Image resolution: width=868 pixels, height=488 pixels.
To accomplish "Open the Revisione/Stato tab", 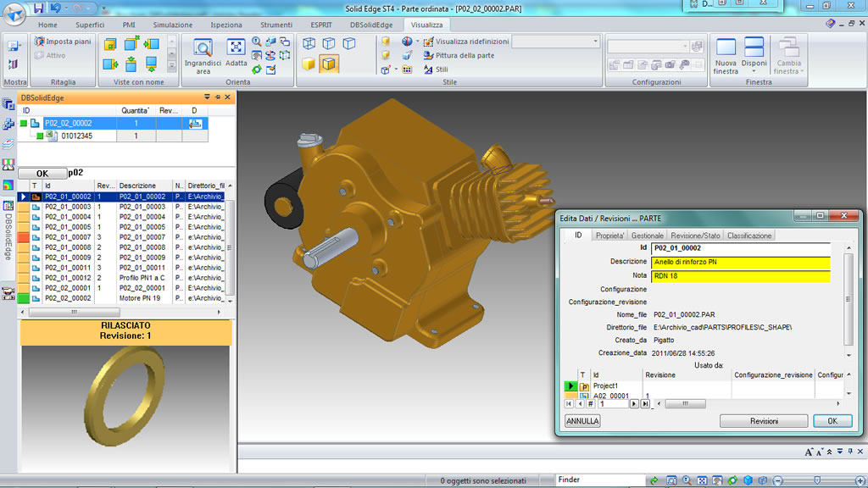I will coord(695,236).
